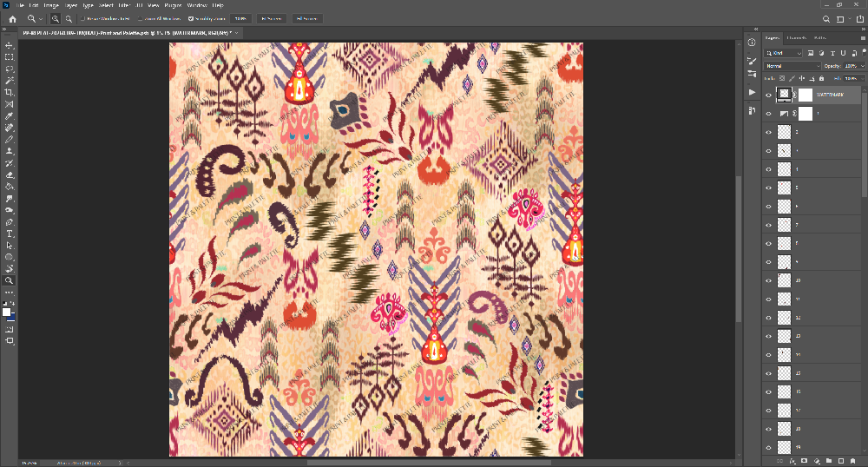Hide layer 15 with the eye icon

[768, 373]
